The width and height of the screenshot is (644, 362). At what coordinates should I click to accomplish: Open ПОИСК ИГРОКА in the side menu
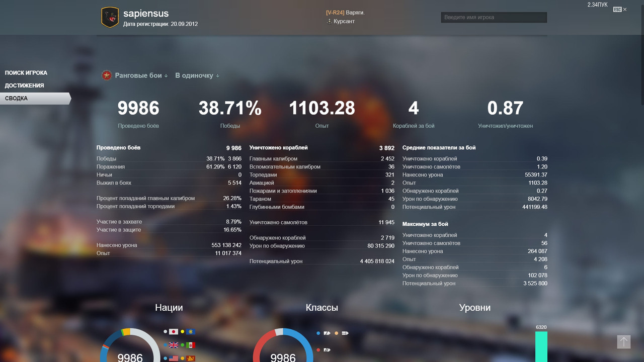[26, 73]
